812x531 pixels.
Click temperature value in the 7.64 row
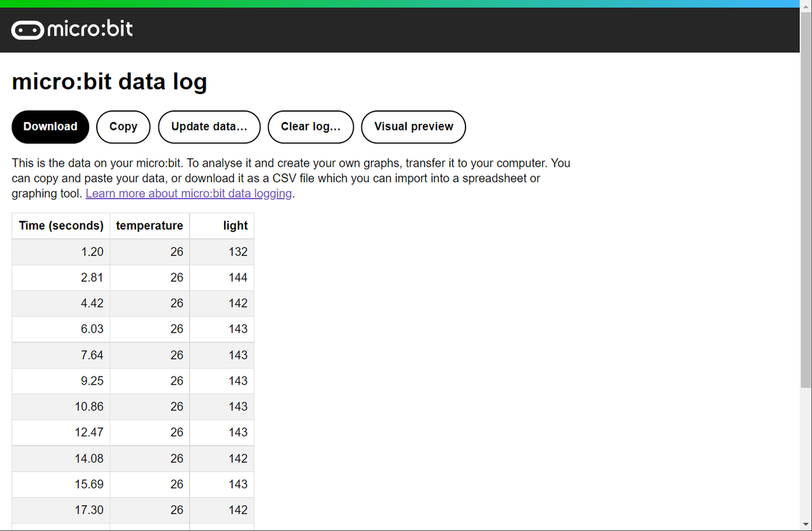[177, 355]
